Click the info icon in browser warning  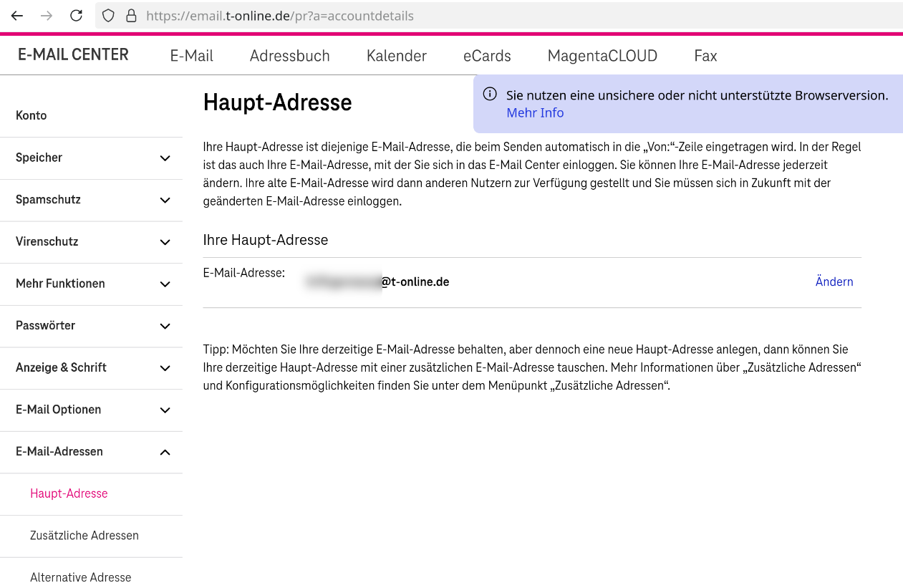pyautogui.click(x=490, y=95)
